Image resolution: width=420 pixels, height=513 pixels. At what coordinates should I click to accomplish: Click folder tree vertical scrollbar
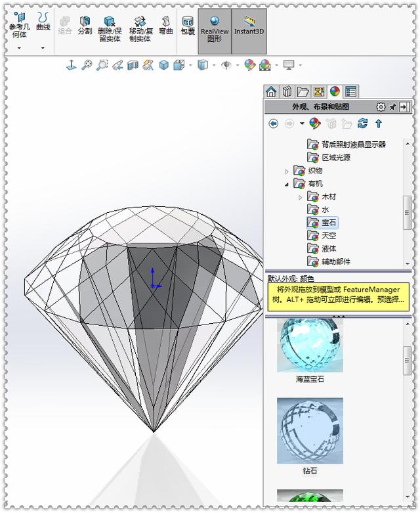click(408, 213)
